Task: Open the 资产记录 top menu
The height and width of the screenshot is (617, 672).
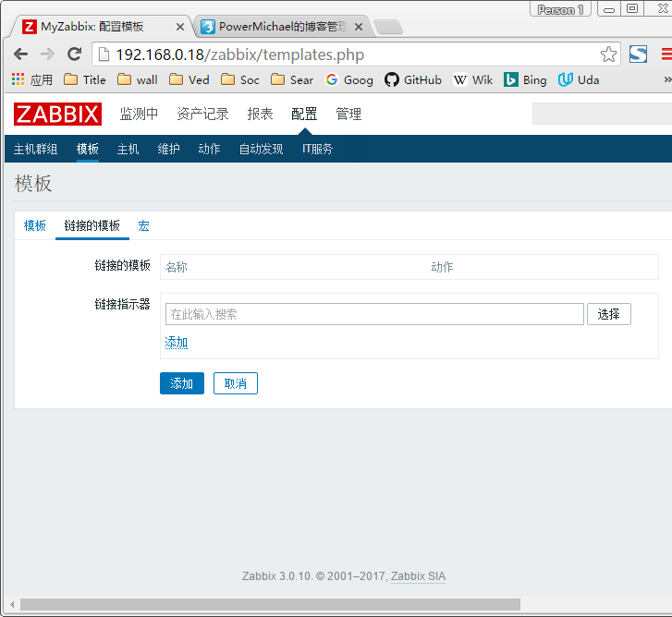Action: [202, 114]
